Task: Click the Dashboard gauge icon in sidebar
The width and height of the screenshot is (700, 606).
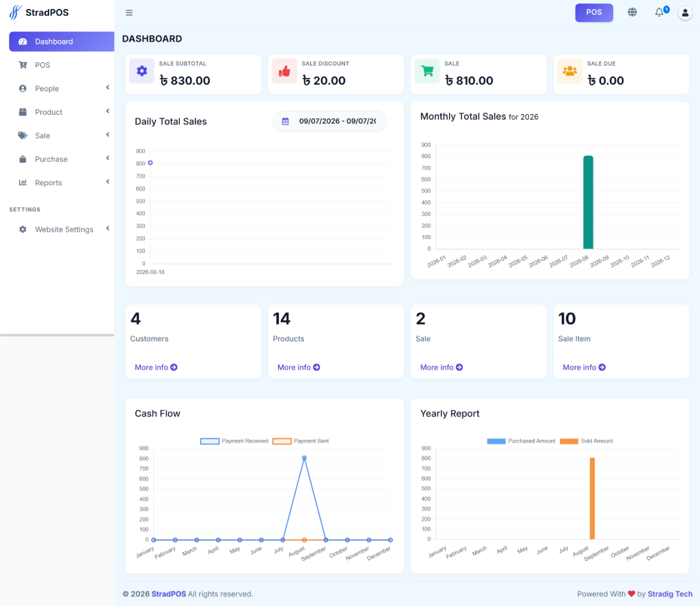Action: point(23,42)
